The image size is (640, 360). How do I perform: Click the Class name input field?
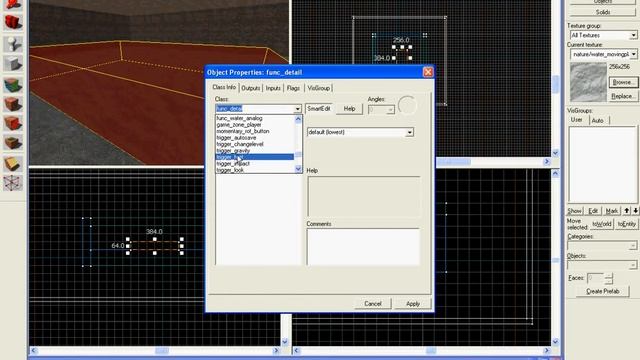[254, 109]
